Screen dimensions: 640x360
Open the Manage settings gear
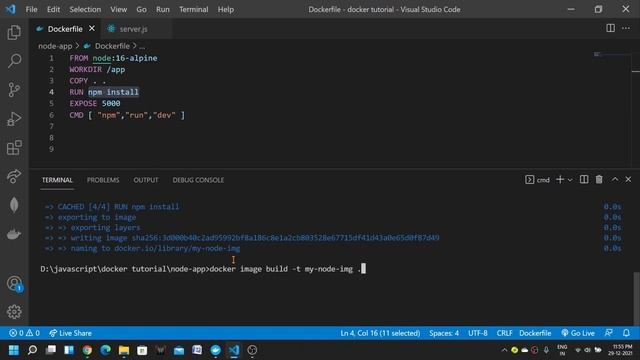[14, 312]
